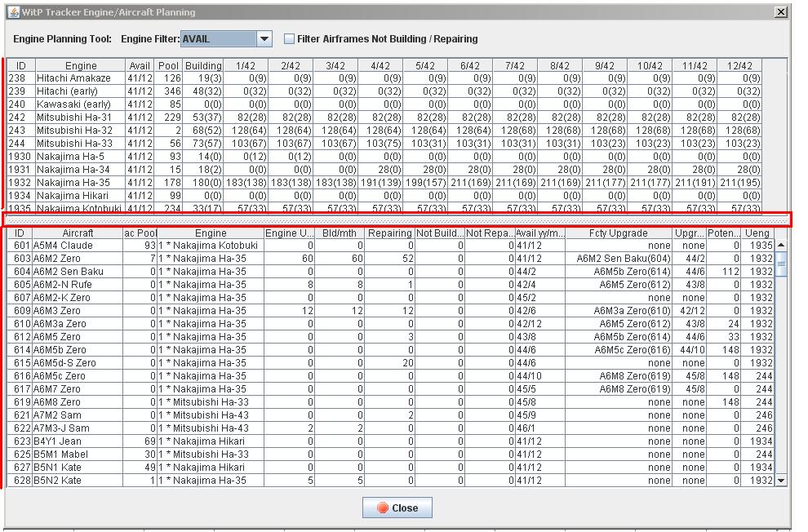Click the 1/42 column header
This screenshot has width=808, height=532.
coord(246,65)
